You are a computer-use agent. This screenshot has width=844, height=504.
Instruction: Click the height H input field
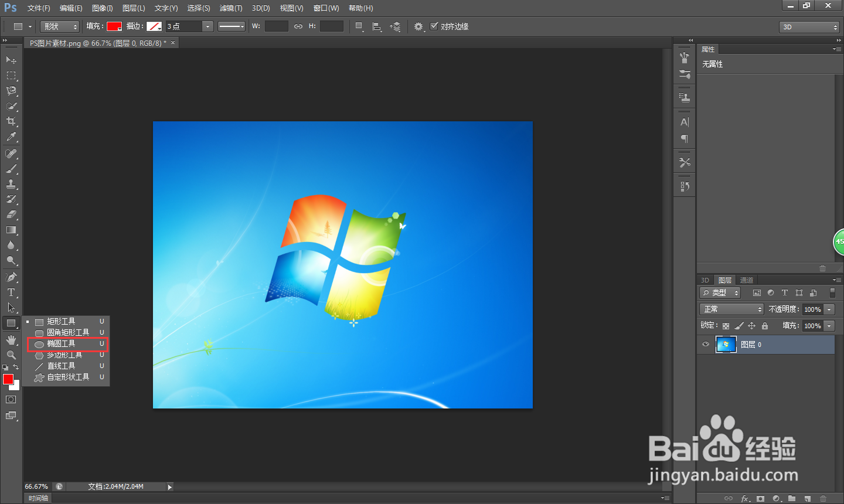tap(332, 26)
